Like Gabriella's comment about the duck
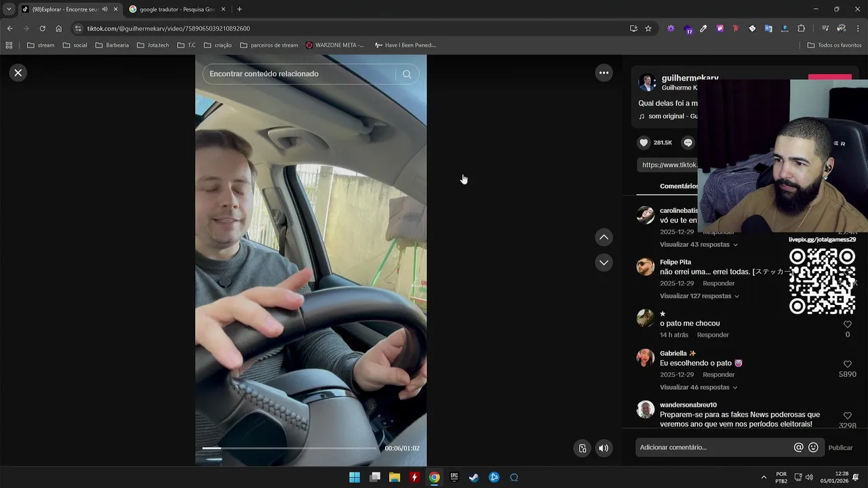The image size is (868, 488). coord(847,364)
